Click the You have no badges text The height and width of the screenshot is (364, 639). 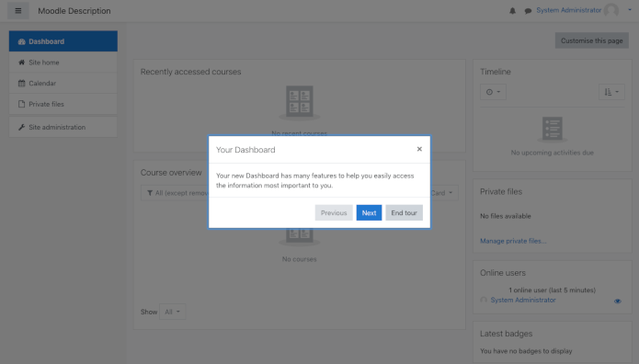click(526, 351)
